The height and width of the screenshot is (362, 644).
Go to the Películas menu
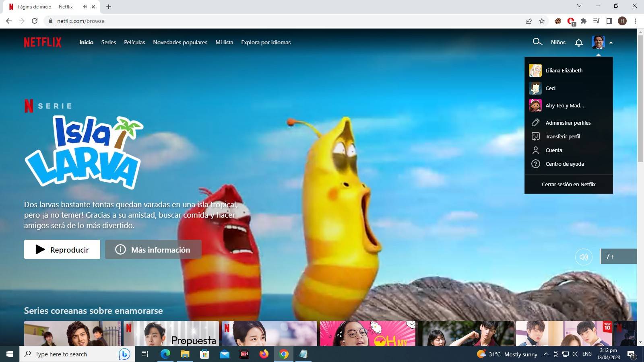click(x=134, y=42)
